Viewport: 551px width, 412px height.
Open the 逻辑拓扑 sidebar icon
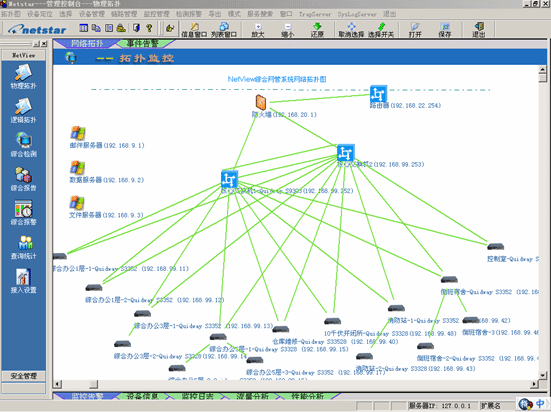23,111
